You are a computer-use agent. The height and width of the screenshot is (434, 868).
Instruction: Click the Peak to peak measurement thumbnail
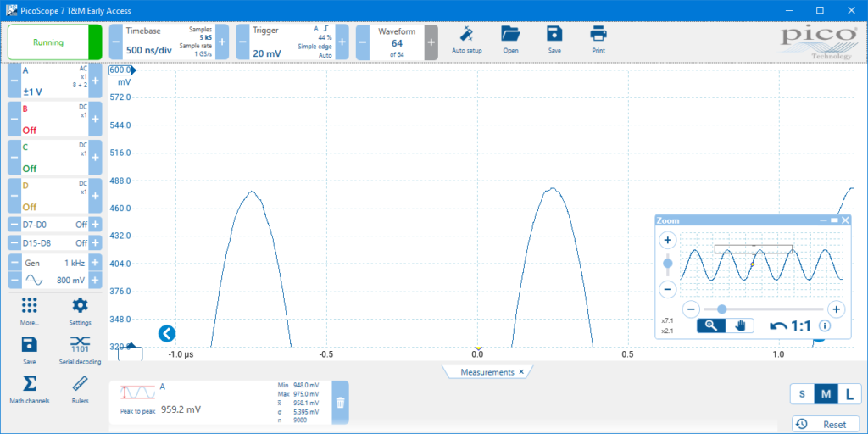click(138, 392)
